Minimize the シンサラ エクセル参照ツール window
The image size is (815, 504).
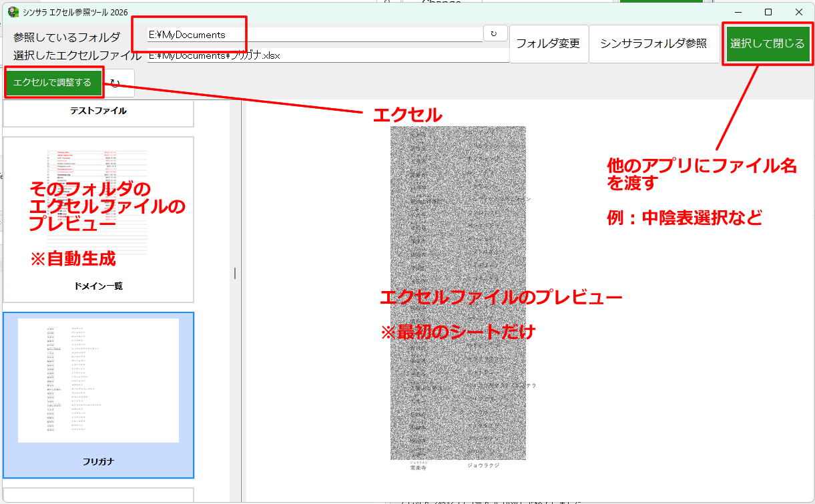[738, 12]
